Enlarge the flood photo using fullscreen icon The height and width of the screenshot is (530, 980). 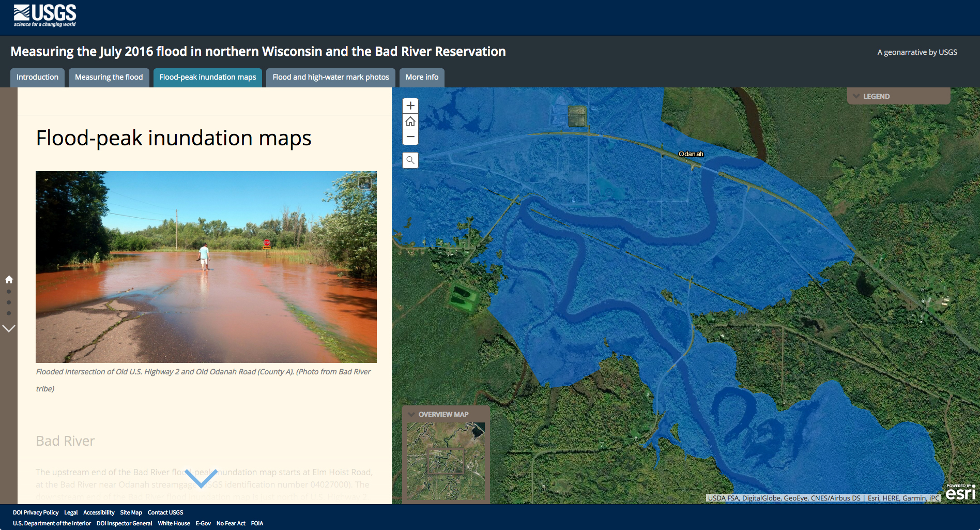click(365, 183)
